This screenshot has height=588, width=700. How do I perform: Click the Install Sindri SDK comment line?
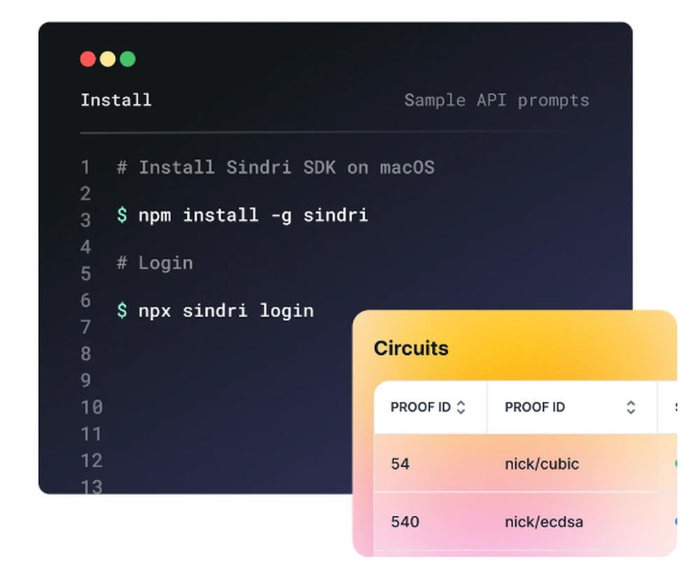pos(275,167)
